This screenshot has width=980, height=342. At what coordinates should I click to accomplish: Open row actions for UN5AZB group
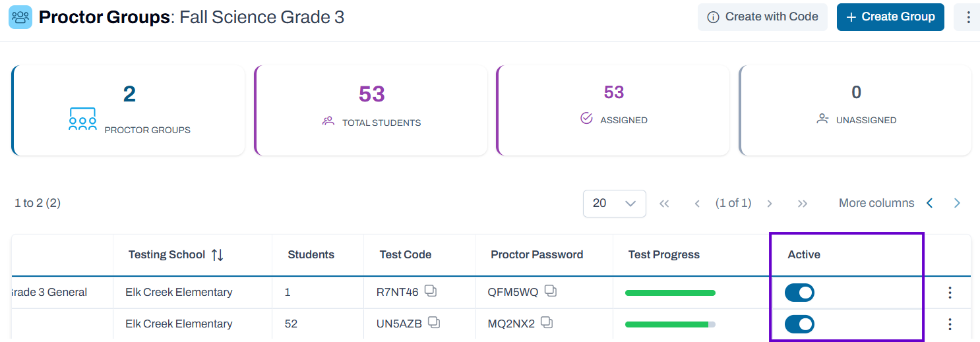(x=950, y=324)
